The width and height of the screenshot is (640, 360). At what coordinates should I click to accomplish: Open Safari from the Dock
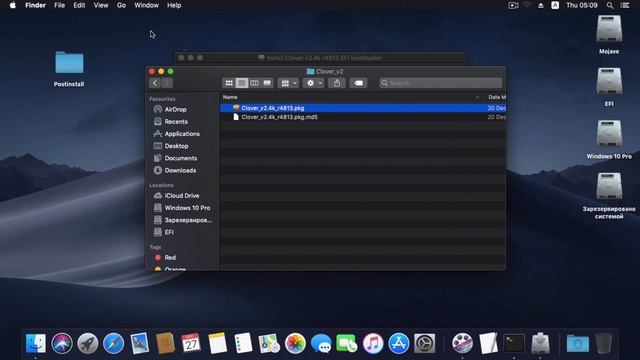click(x=113, y=343)
